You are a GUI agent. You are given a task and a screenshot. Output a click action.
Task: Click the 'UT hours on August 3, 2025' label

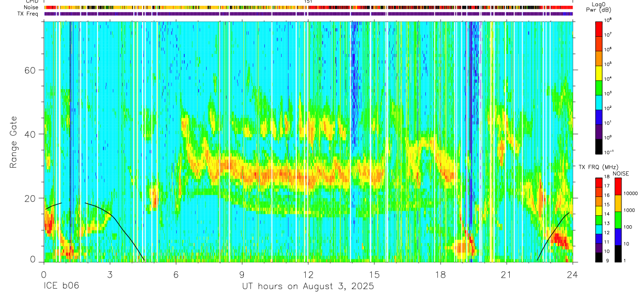308,287
